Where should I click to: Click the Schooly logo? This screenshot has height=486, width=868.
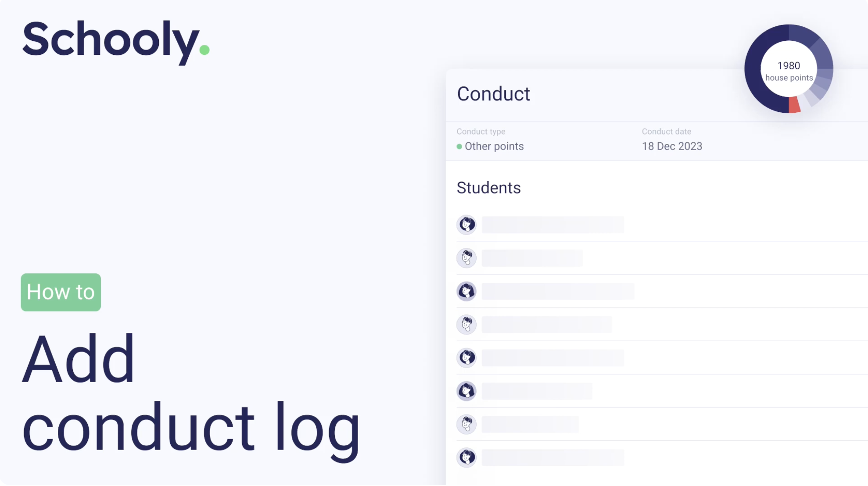(x=115, y=40)
